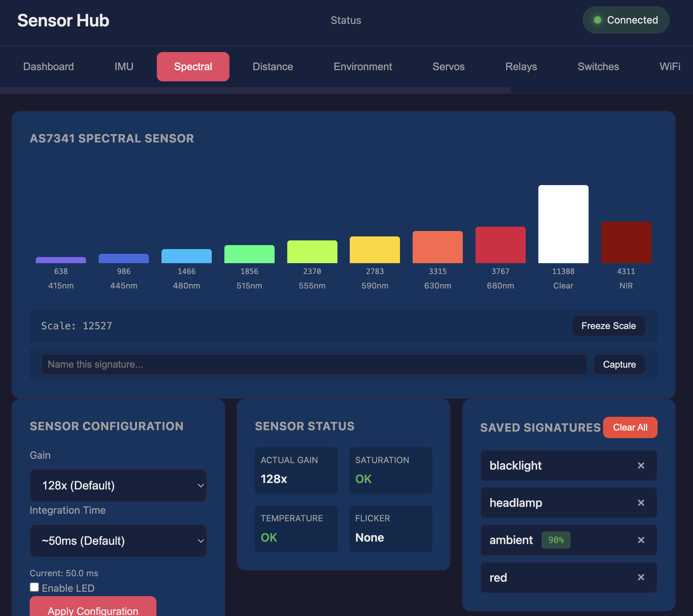Clear all saved signatures
The height and width of the screenshot is (616, 693).
click(630, 427)
